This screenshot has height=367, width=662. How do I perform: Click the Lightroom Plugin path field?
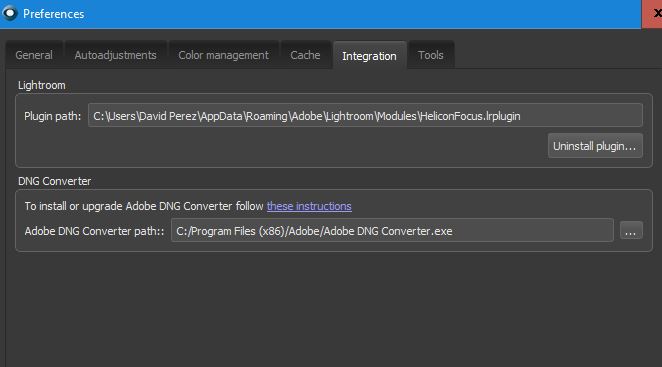365,115
